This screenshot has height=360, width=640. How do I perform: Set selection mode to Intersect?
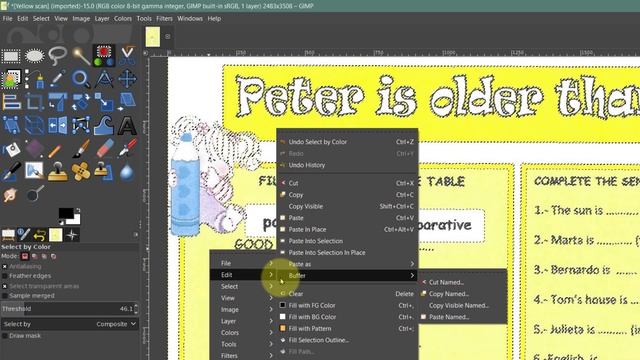53,256
